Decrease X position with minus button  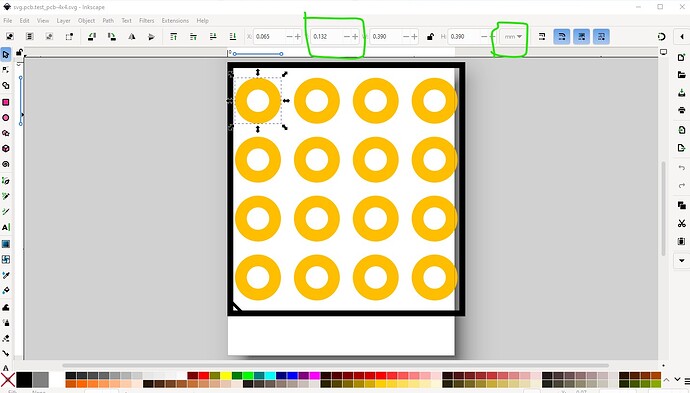289,37
